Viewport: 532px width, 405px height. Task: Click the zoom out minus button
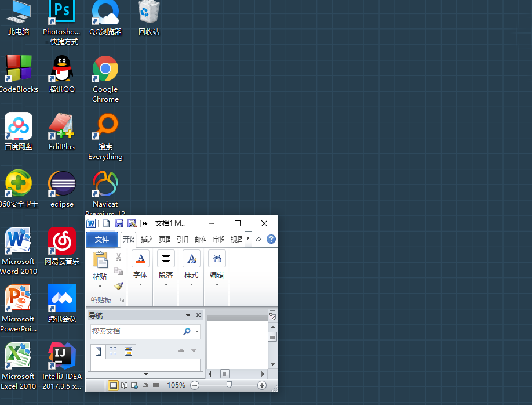coord(195,385)
